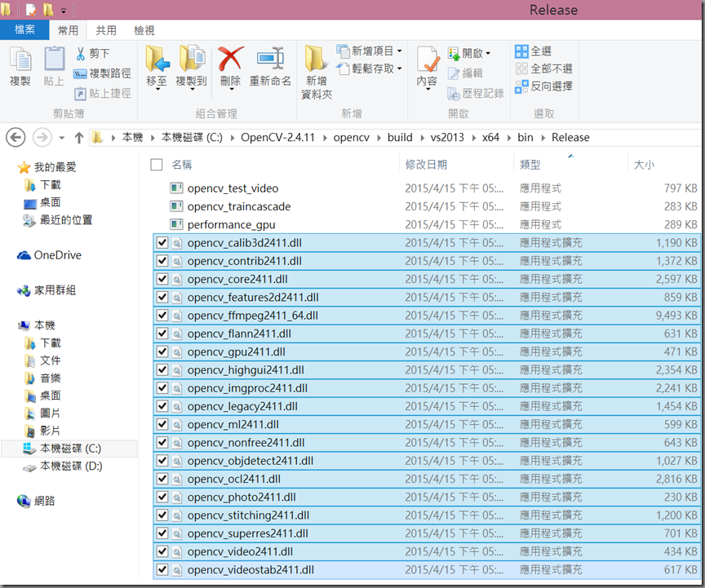The height and width of the screenshot is (588, 705).
Task: Open recent locations dropdown arrow near Forward
Action: pos(62,138)
